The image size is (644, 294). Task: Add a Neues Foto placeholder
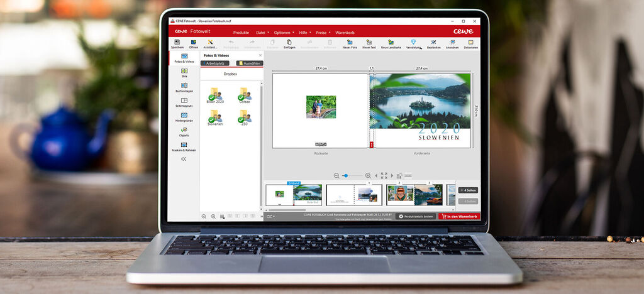(x=350, y=44)
